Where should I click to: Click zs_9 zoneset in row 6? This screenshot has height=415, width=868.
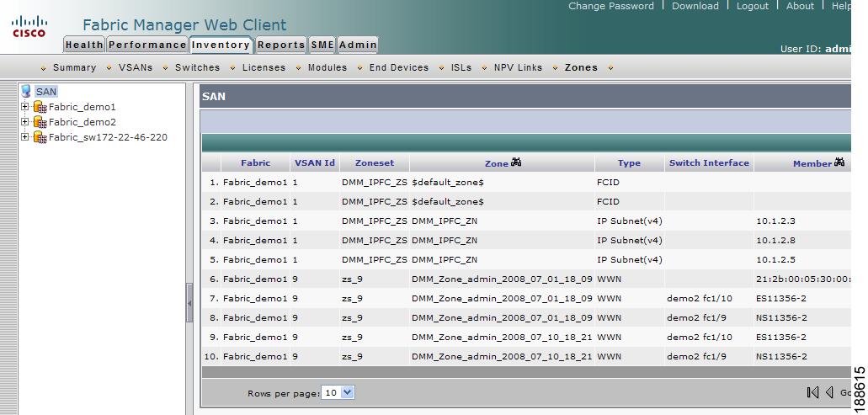point(352,279)
